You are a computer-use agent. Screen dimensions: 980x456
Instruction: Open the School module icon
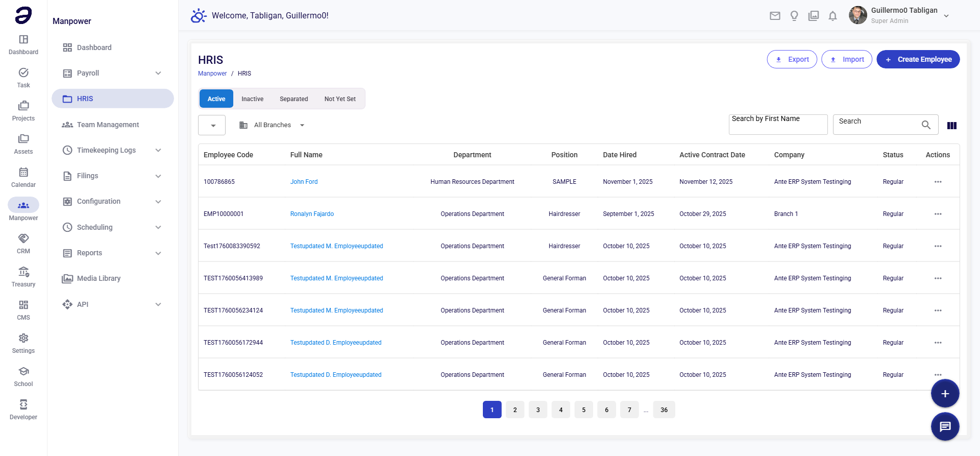point(23,371)
